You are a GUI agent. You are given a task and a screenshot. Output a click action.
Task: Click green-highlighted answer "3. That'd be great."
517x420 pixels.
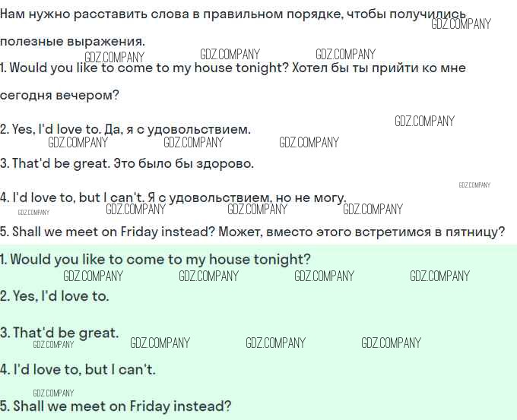tap(59, 333)
